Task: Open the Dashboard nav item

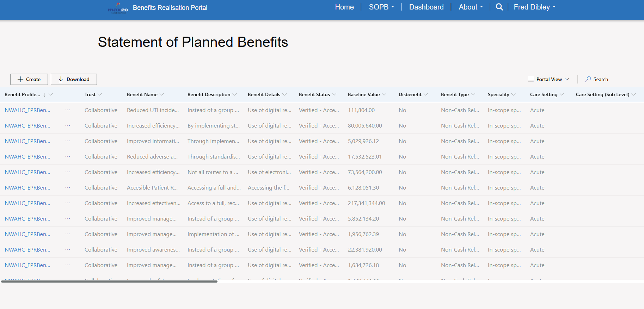Action: tap(426, 7)
